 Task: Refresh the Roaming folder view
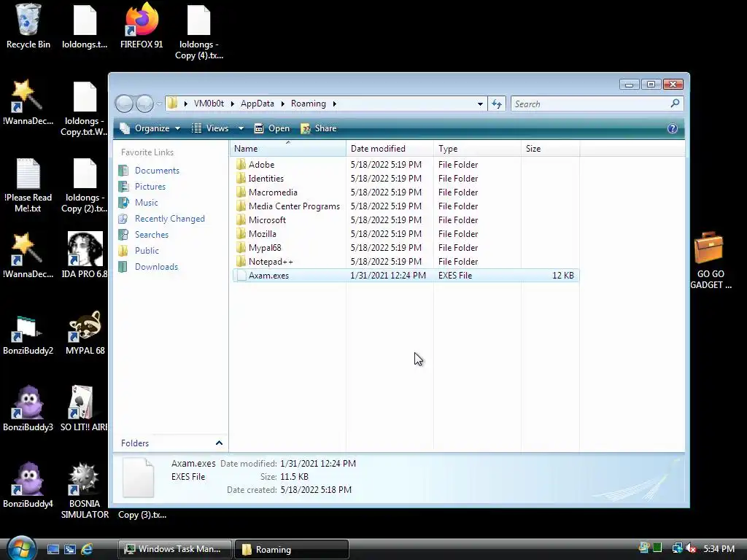(497, 104)
